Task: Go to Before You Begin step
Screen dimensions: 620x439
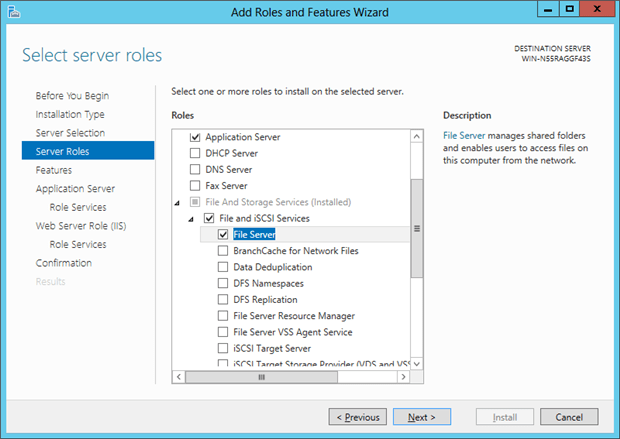Action: tap(72, 96)
